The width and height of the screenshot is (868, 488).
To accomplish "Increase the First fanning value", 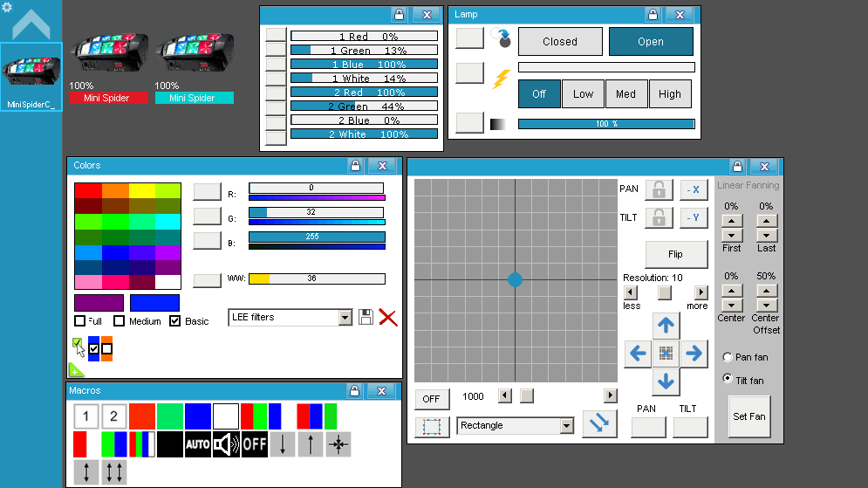I will pyautogui.click(x=732, y=221).
